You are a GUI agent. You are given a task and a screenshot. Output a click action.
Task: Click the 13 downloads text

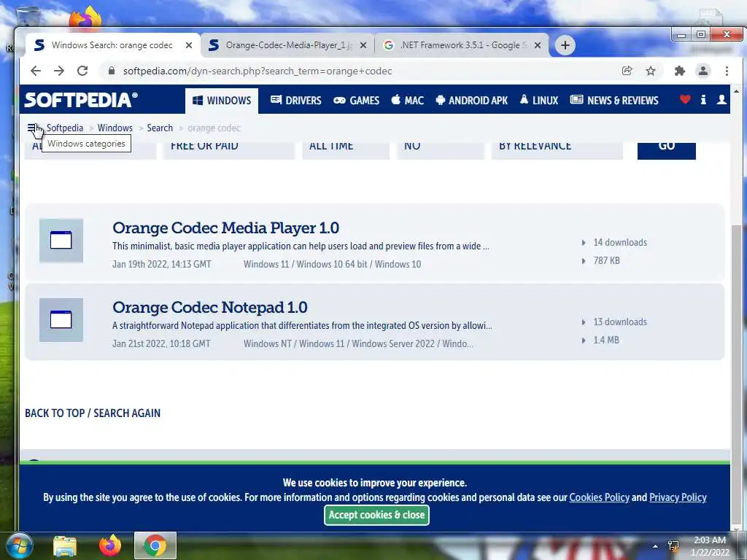pos(620,322)
